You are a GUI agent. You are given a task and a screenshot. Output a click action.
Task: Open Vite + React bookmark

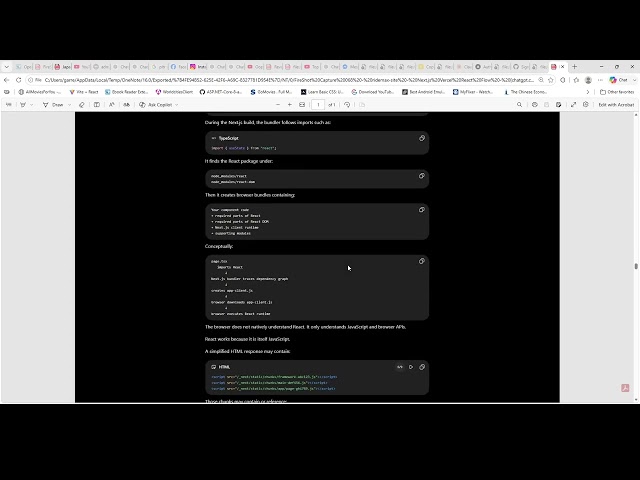point(84,92)
